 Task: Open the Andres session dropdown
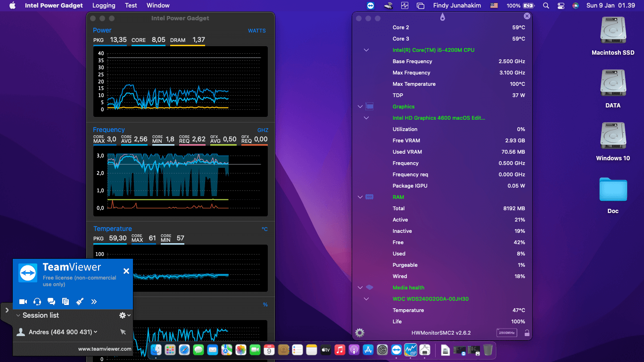pos(96,332)
